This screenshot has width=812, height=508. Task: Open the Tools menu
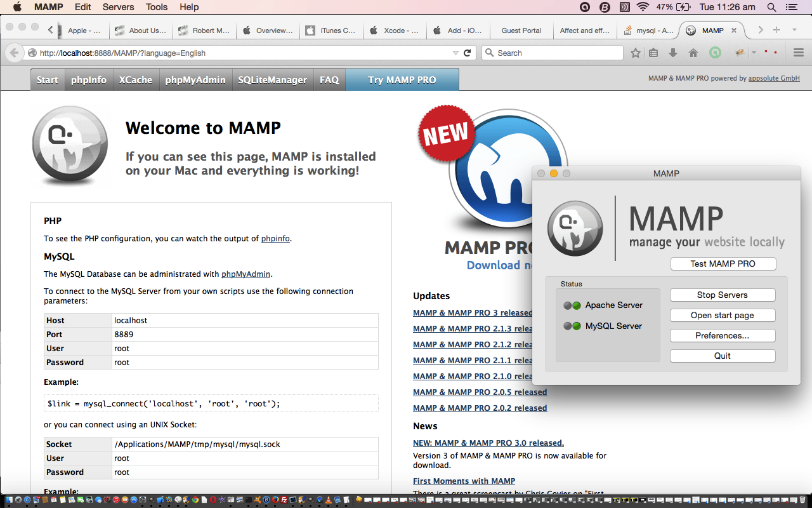click(157, 7)
